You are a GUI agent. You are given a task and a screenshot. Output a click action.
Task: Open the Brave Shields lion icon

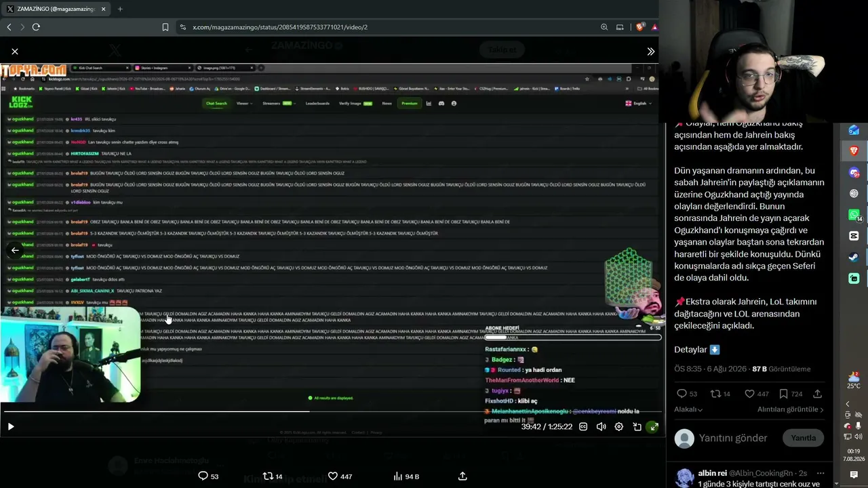(x=639, y=27)
